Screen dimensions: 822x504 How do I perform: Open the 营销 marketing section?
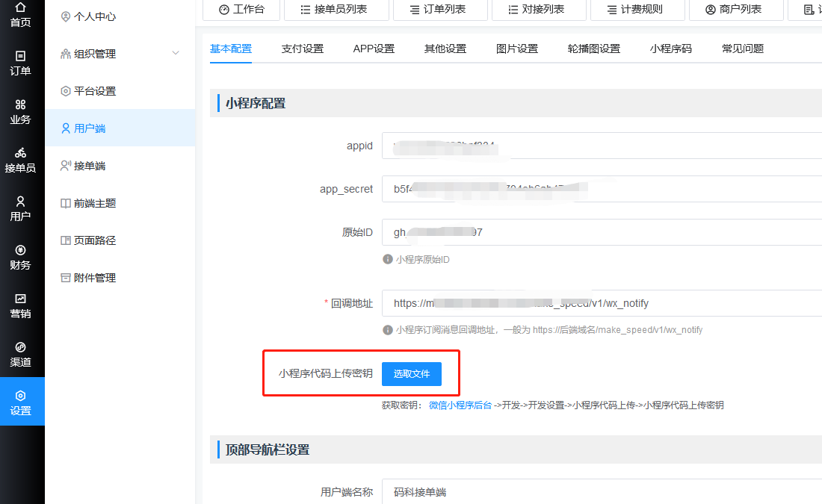pyautogui.click(x=20, y=306)
